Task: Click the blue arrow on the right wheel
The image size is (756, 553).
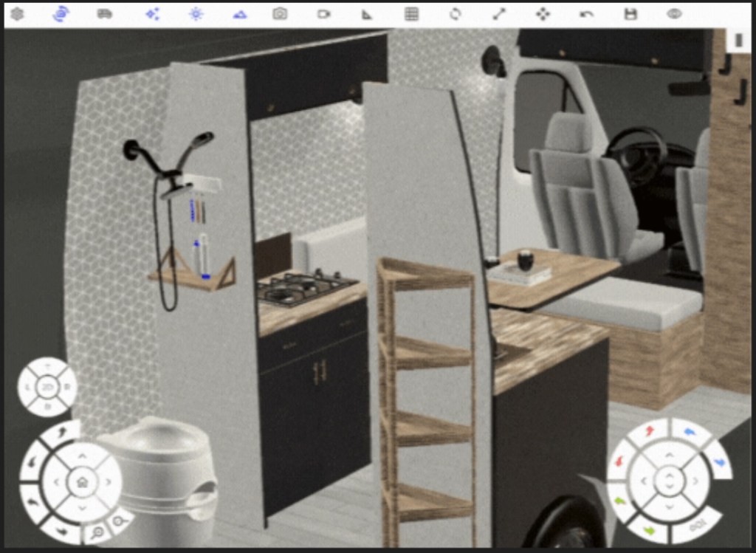Action: tap(690, 433)
